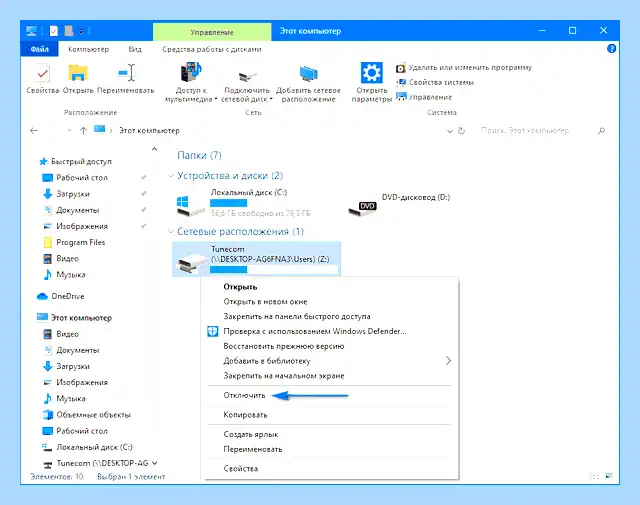
Task: Open quick access toolbar customize dropdown
Action: pos(81,31)
